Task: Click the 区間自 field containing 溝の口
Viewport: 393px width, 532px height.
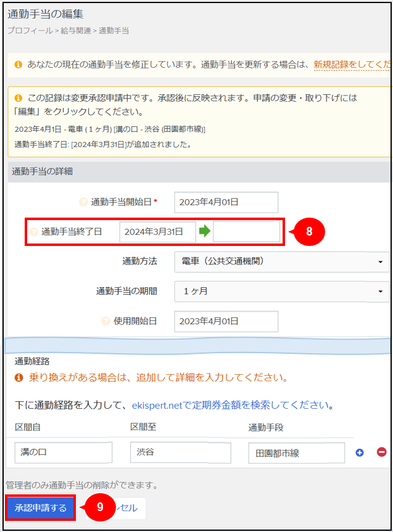Action: pos(64,452)
